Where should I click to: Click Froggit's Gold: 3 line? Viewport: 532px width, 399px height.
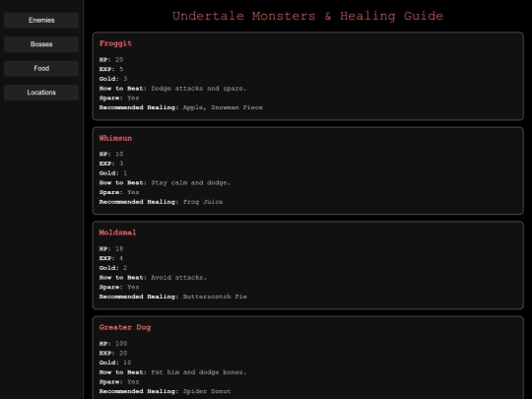(x=113, y=79)
